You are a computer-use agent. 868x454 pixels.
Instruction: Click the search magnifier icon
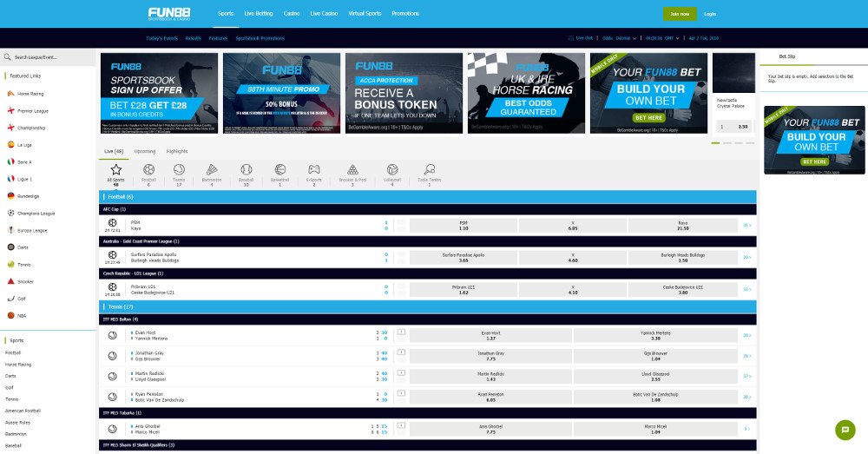8,57
